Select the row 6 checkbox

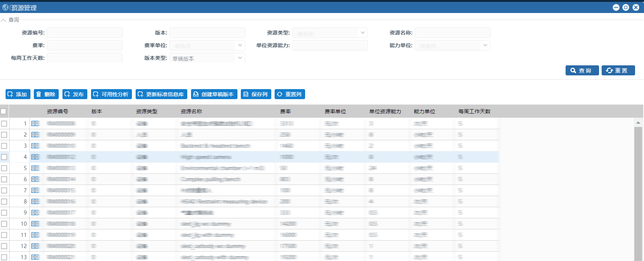4,179
